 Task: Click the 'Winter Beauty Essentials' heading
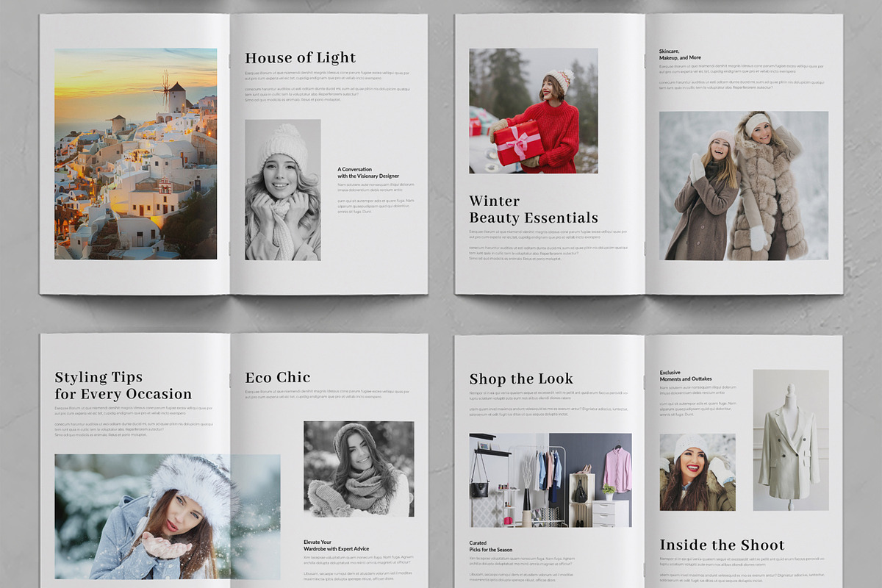click(534, 209)
